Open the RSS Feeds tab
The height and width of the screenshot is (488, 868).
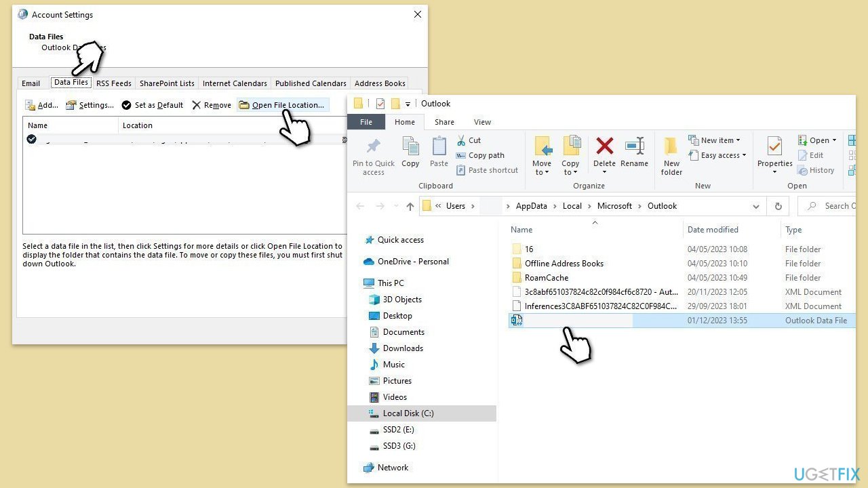[114, 83]
